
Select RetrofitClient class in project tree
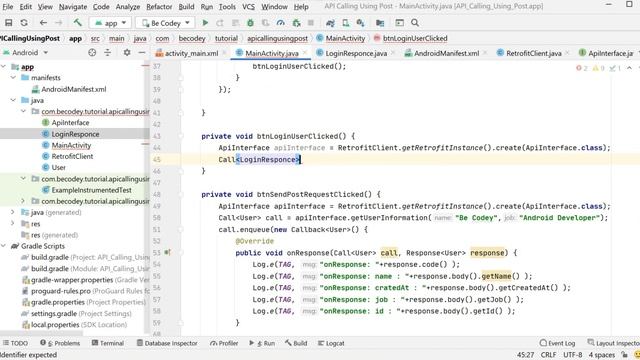tap(72, 156)
